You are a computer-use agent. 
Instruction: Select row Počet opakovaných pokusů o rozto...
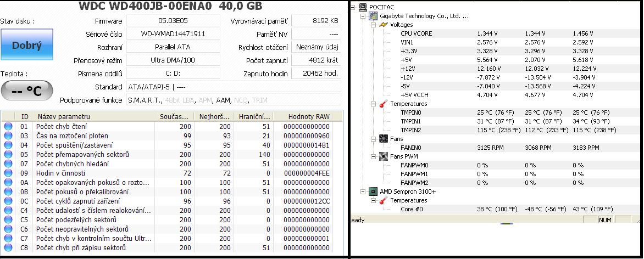(x=173, y=183)
